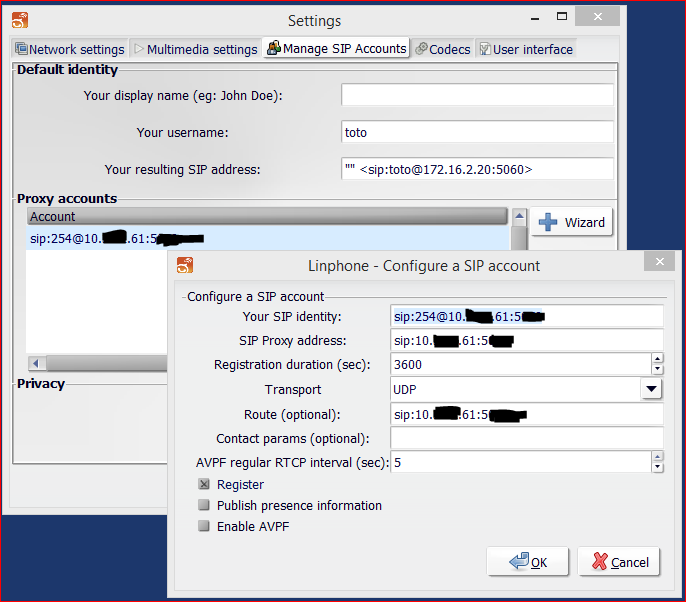The height and width of the screenshot is (602, 686).
Task: Close the Settings window
Action: tap(598, 17)
